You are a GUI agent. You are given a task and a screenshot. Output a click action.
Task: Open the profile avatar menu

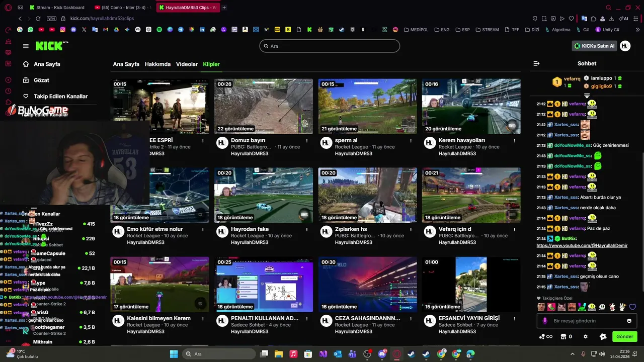tap(625, 46)
